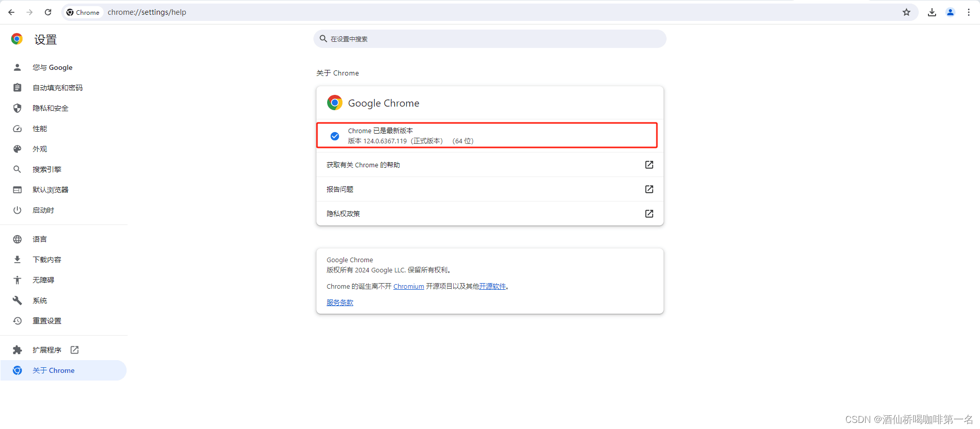Image resolution: width=980 pixels, height=429 pixels.
Task: Click the search magnifier icon in settings
Action: (323, 39)
